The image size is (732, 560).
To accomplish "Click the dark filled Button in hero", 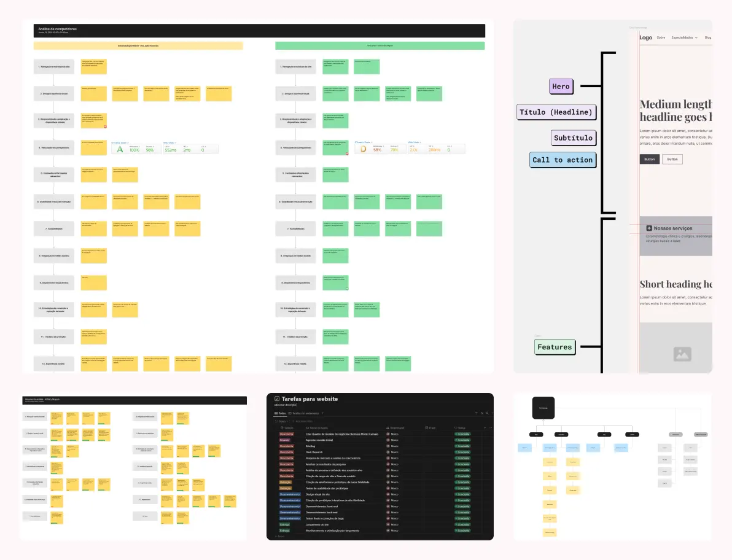I will pos(649,159).
